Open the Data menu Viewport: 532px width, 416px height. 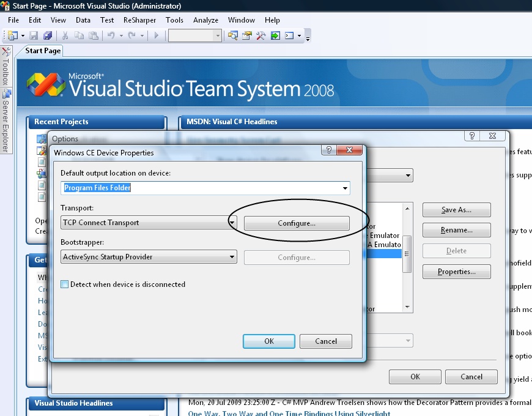[83, 20]
